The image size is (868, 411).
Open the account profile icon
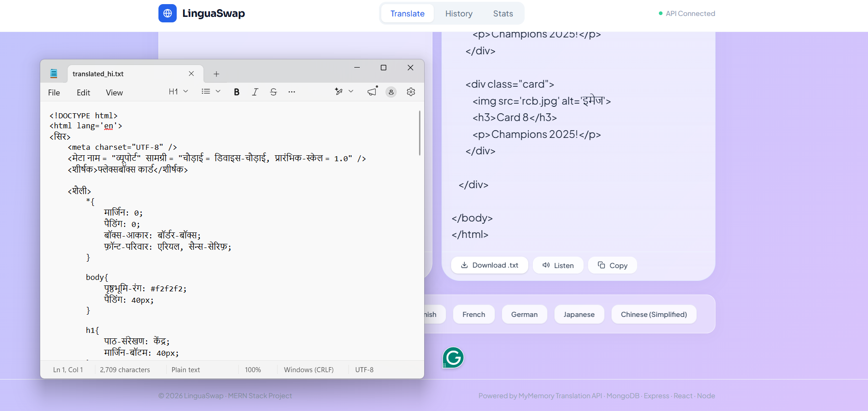(x=391, y=92)
